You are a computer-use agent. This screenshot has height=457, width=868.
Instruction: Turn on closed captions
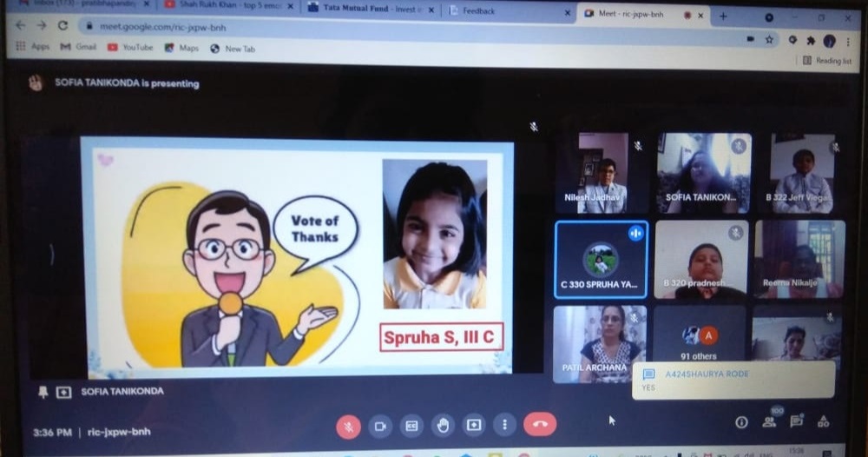pyautogui.click(x=411, y=426)
